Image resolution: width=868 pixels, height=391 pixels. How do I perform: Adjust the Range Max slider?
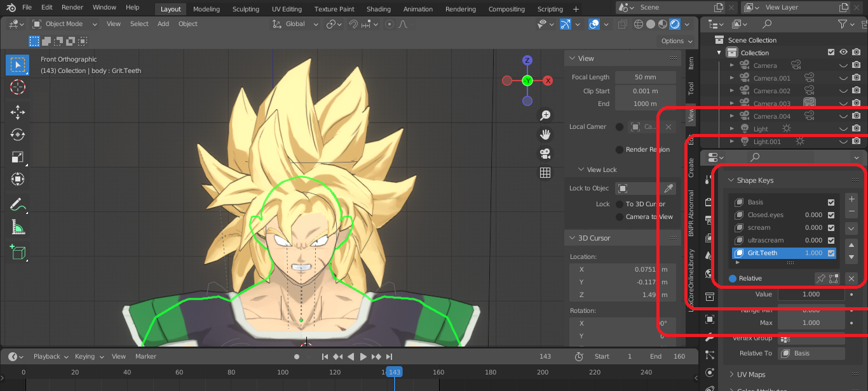[x=811, y=322]
